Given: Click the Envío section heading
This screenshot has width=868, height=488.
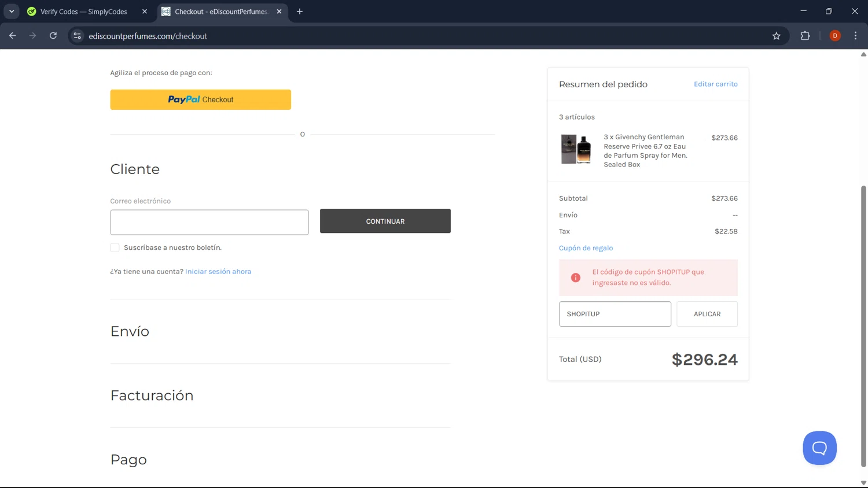Looking at the screenshot, I should pyautogui.click(x=130, y=331).
